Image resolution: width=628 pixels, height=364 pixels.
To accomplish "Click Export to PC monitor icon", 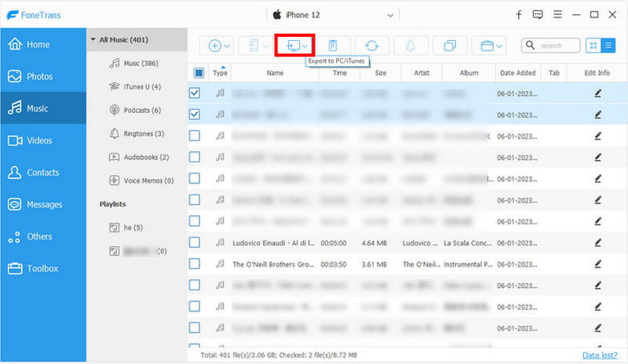I will click(293, 45).
